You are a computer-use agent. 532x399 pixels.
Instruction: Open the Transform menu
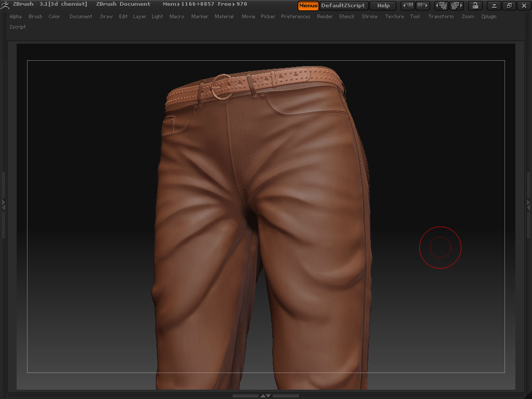click(441, 16)
